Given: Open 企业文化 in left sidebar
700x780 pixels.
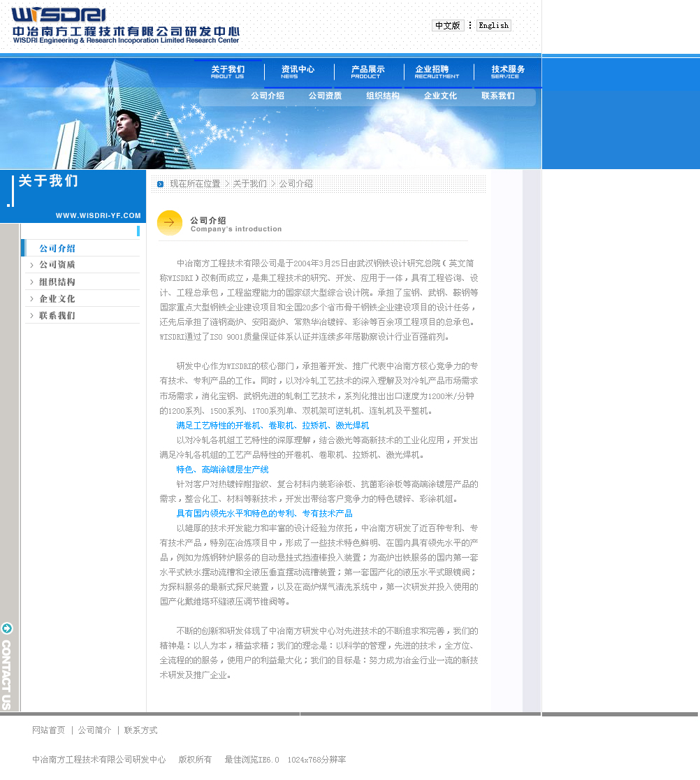Looking at the screenshot, I should (x=57, y=299).
